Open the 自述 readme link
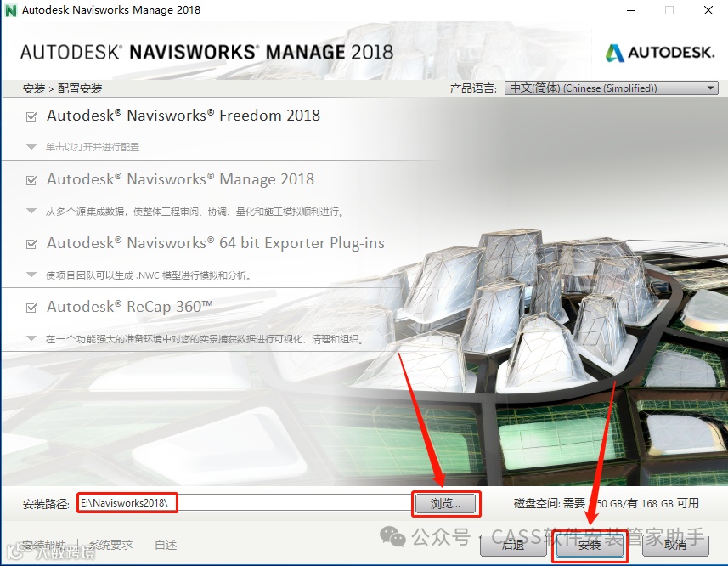This screenshot has width=728, height=566. pyautogui.click(x=166, y=545)
